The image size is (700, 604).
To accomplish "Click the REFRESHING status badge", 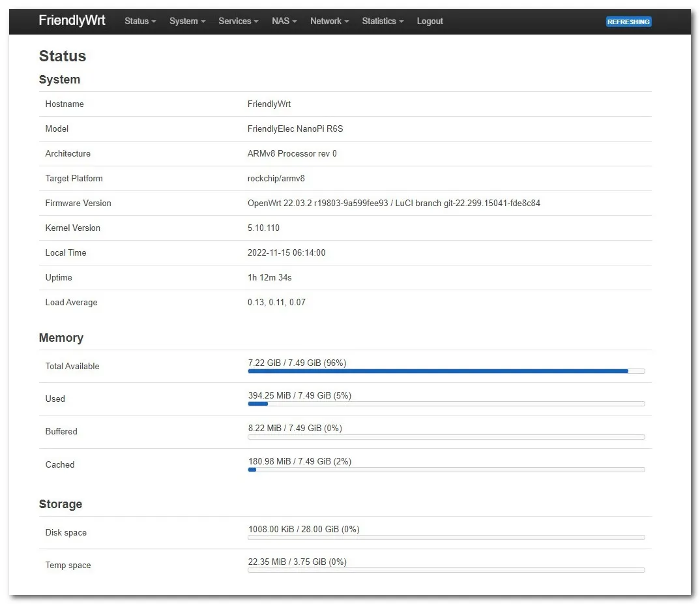I will (628, 22).
